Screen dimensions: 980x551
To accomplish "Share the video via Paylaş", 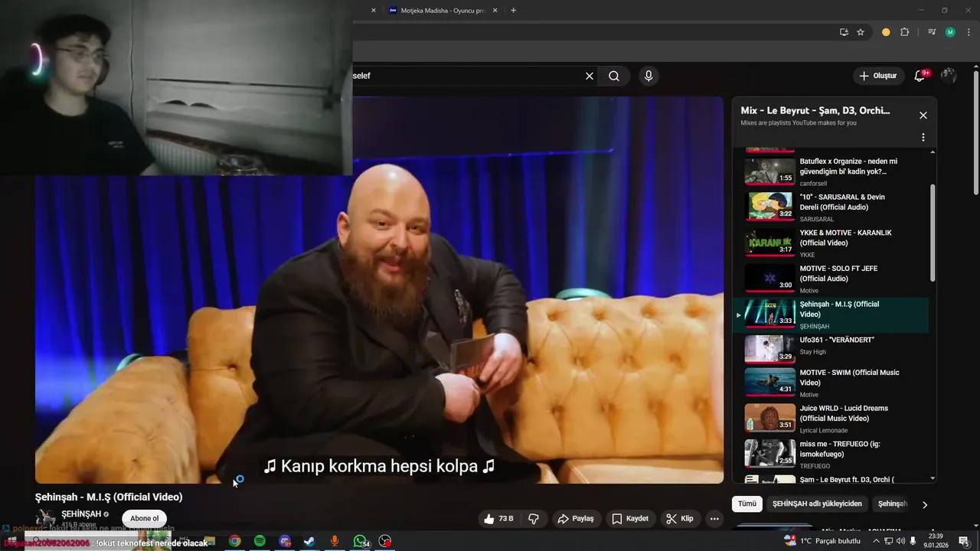I will point(576,519).
